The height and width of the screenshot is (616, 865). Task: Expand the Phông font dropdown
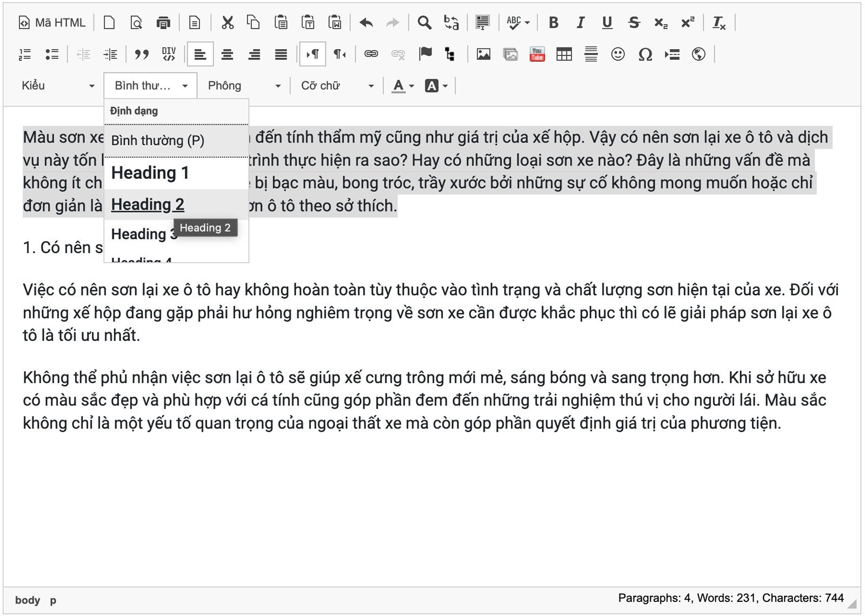tap(244, 85)
